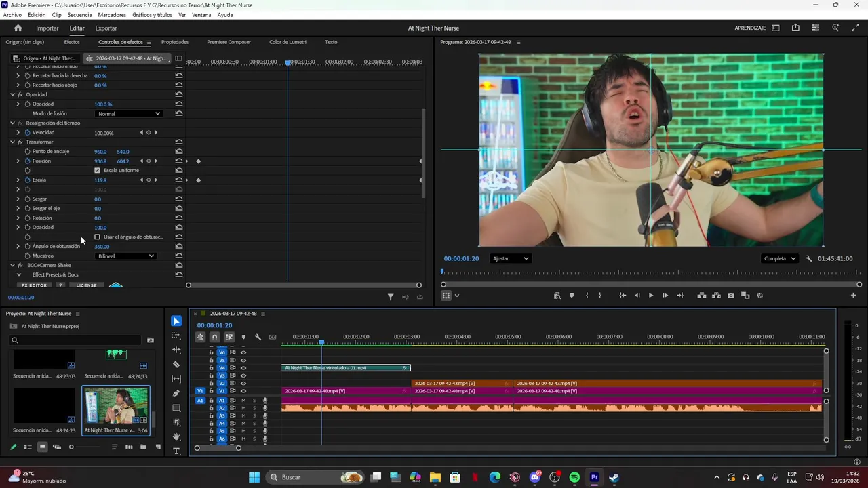The height and width of the screenshot is (488, 868).
Task: Toggle snap magnet in timeline header
Action: click(214, 337)
